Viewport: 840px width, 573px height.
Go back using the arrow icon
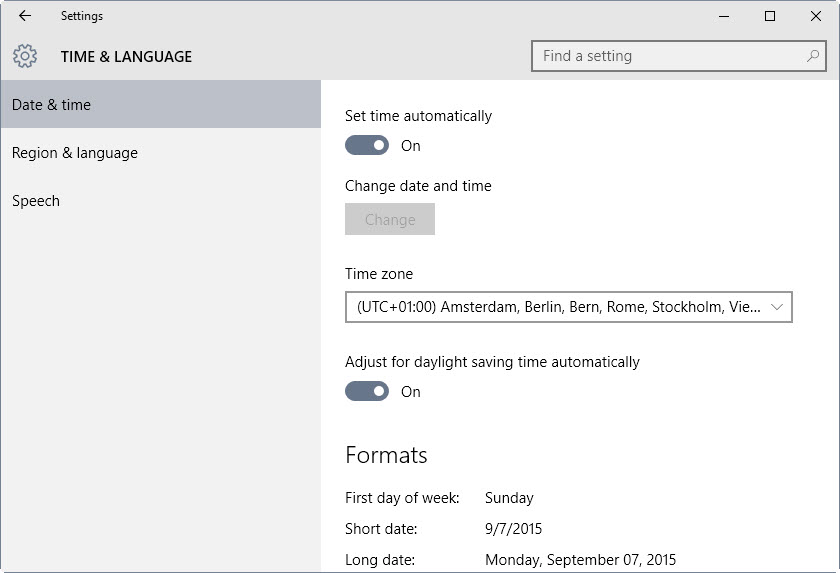pyautogui.click(x=25, y=16)
